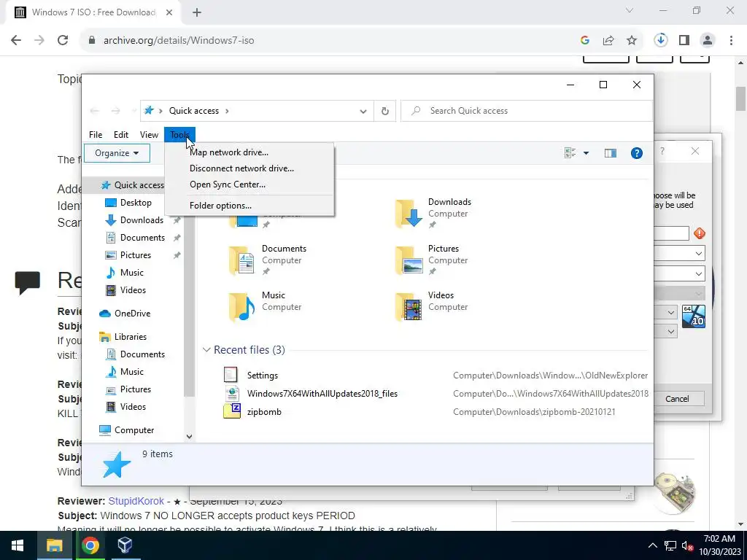Select the Videos folder icon
Image resolution: width=747 pixels, height=560 pixels.
(409, 307)
